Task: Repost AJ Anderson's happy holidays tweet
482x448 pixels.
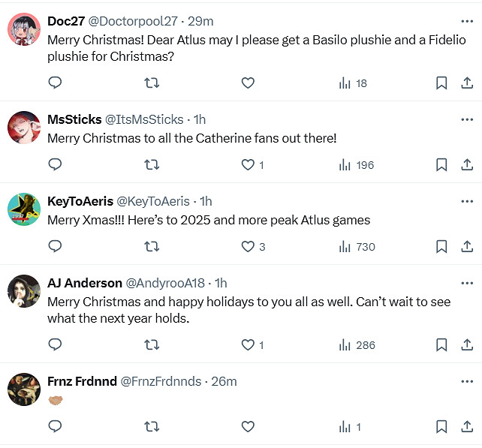Action: pos(152,345)
